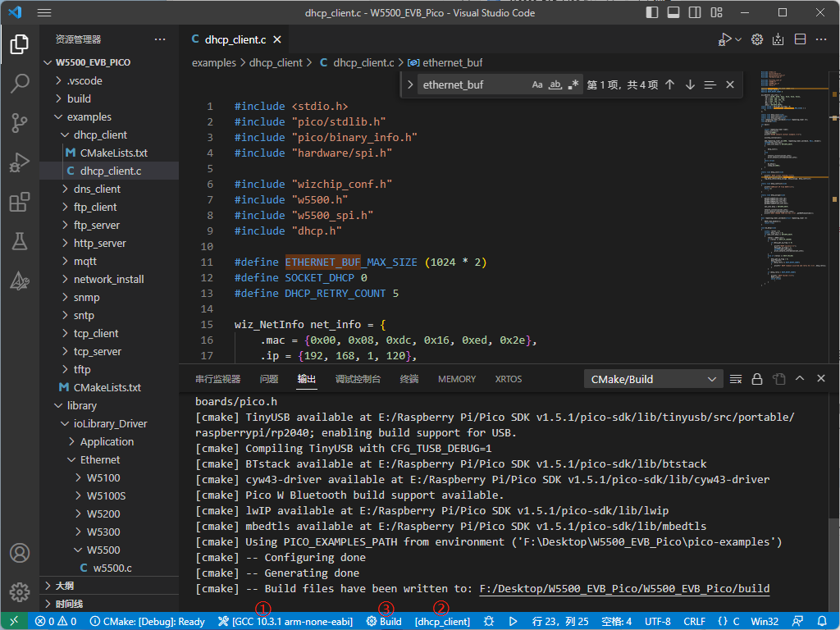Screen dimensions: 840x630
Task: Click Customize Layout button in title bar
Action: click(x=716, y=12)
